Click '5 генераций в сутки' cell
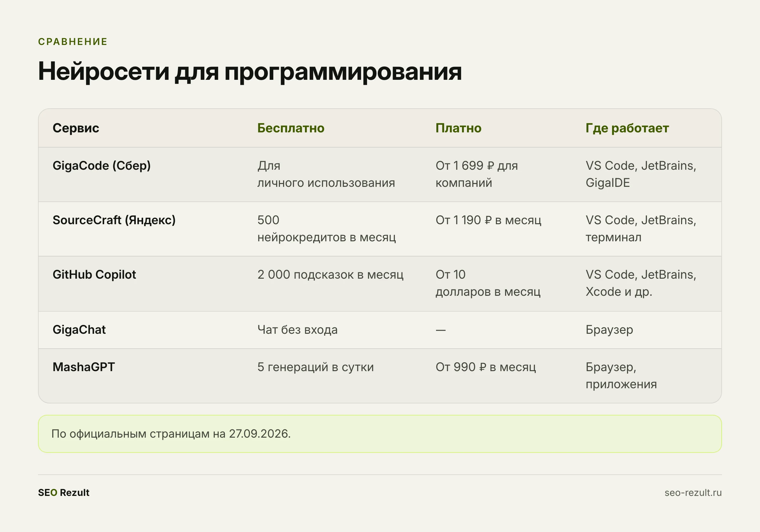Image resolution: width=760 pixels, height=532 pixels. coord(315,367)
